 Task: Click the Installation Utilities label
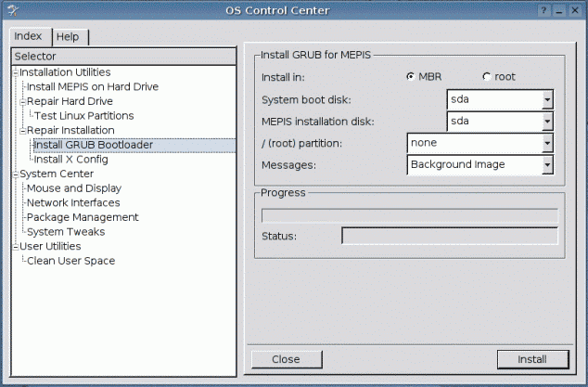tap(65, 72)
